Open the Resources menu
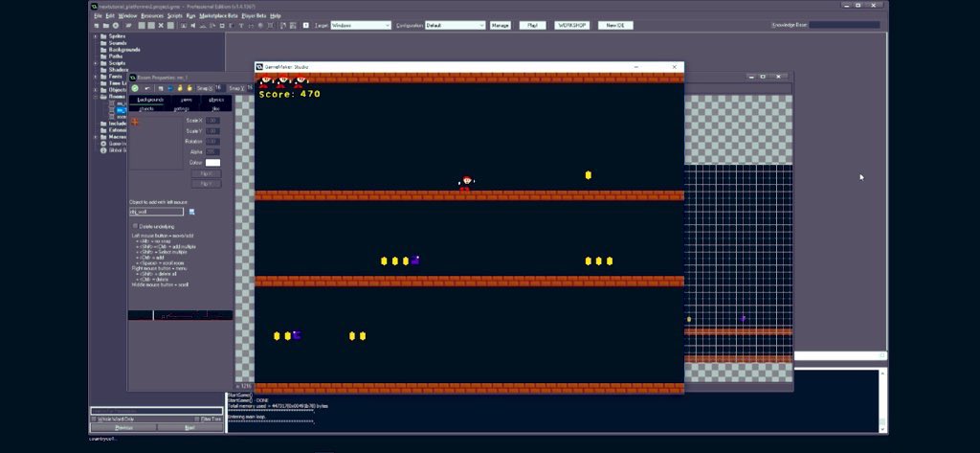The width and height of the screenshot is (980, 453). (152, 15)
